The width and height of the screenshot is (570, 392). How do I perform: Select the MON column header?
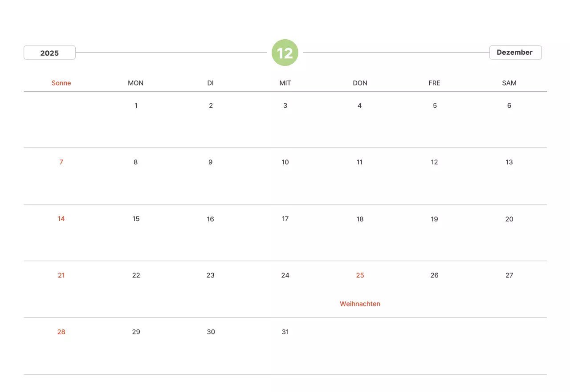pyautogui.click(x=136, y=83)
